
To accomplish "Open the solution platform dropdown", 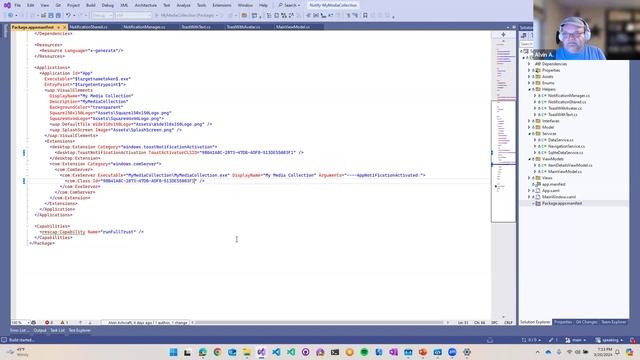I will [133, 16].
